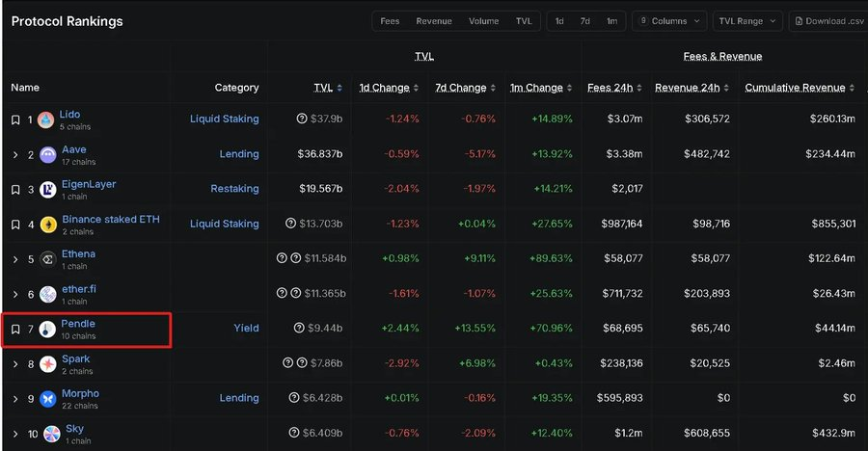The height and width of the screenshot is (451, 868).
Task: Sort by Fees 24h column
Action: click(x=639, y=88)
